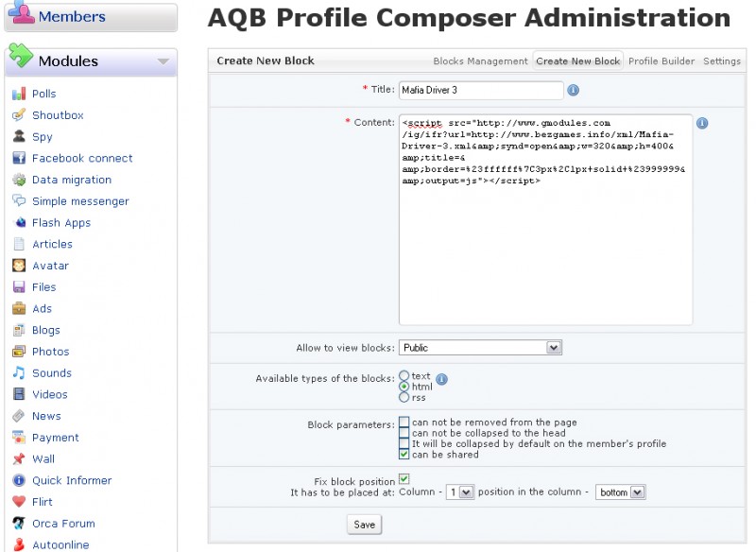Enable 'can not be collapsed to the head'
Viewport: 756px width, 552px height.
tap(404, 433)
